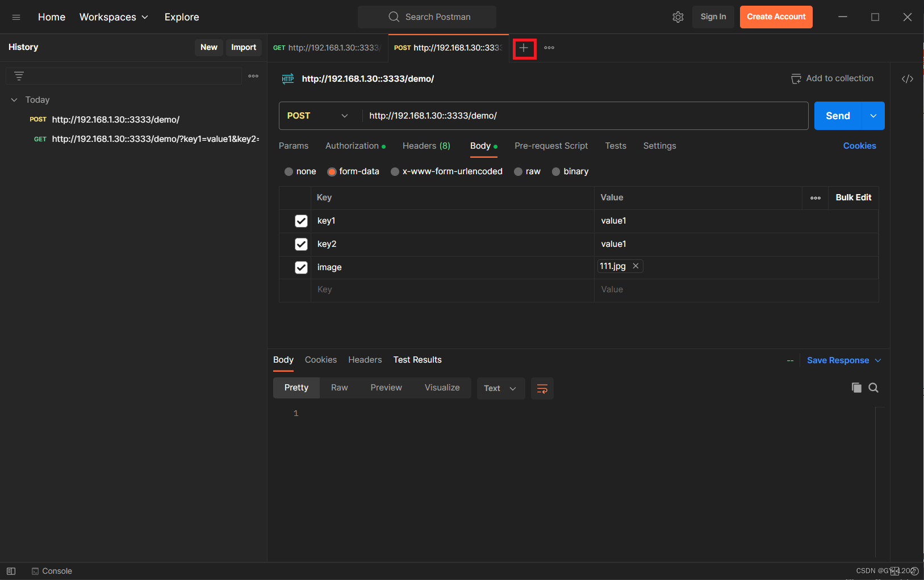Select the raw body type
This screenshot has width=924, height=580.
(527, 171)
